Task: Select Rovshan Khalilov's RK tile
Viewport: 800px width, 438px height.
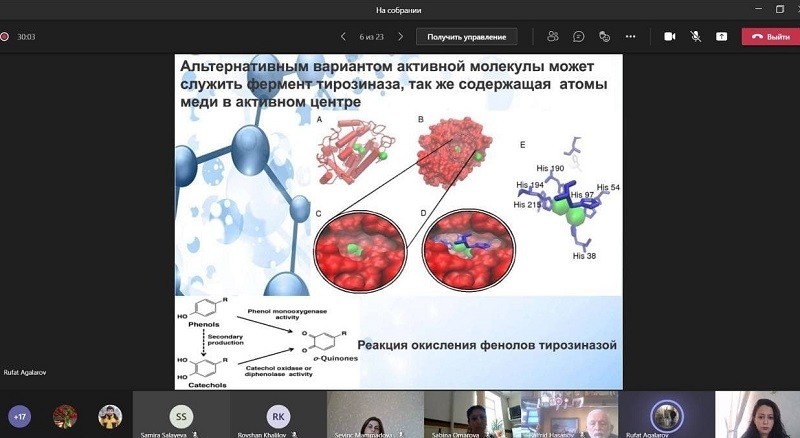Action: (279, 415)
